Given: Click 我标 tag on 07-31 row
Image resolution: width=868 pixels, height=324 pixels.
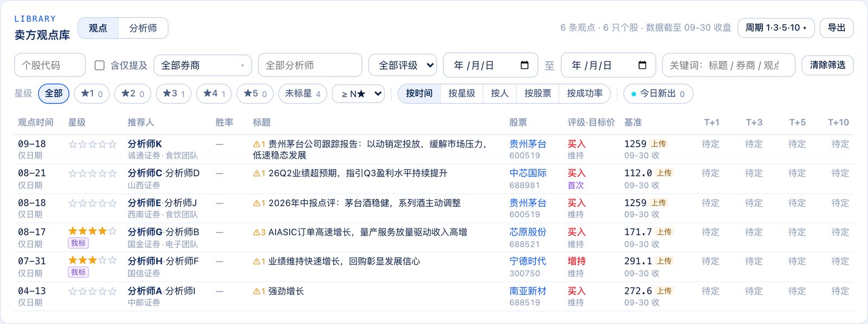Looking at the screenshot, I should coord(78,272).
